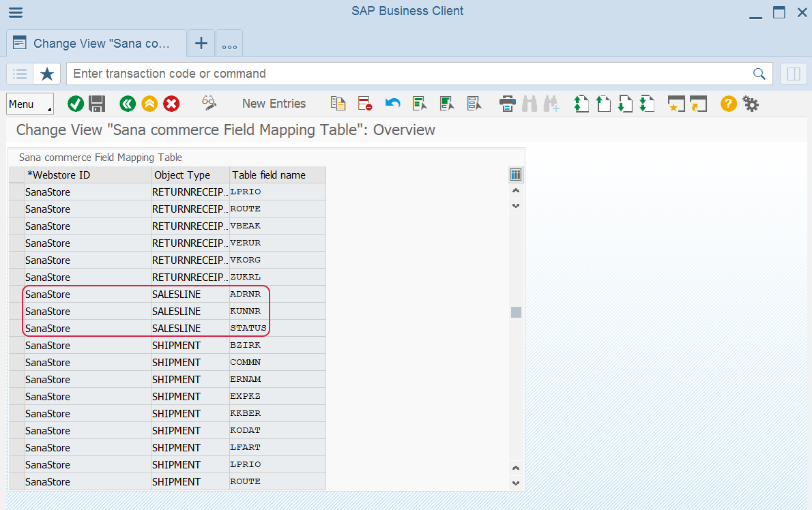
Task: Click the Deselect All icon
Action: click(x=474, y=104)
